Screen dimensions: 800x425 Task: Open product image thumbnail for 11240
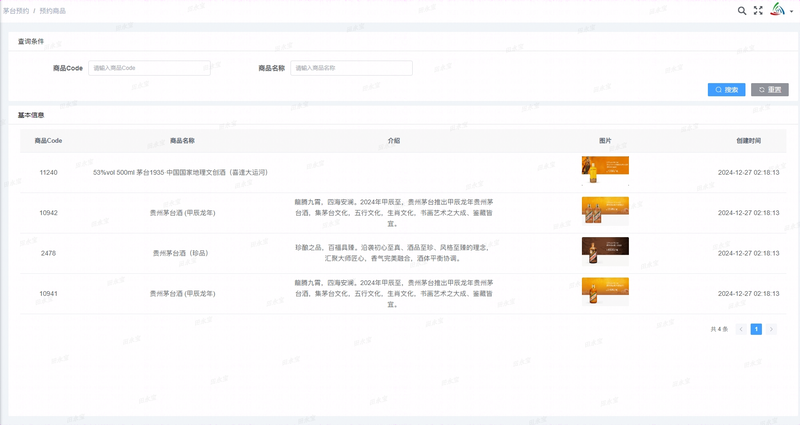pyautogui.click(x=605, y=171)
